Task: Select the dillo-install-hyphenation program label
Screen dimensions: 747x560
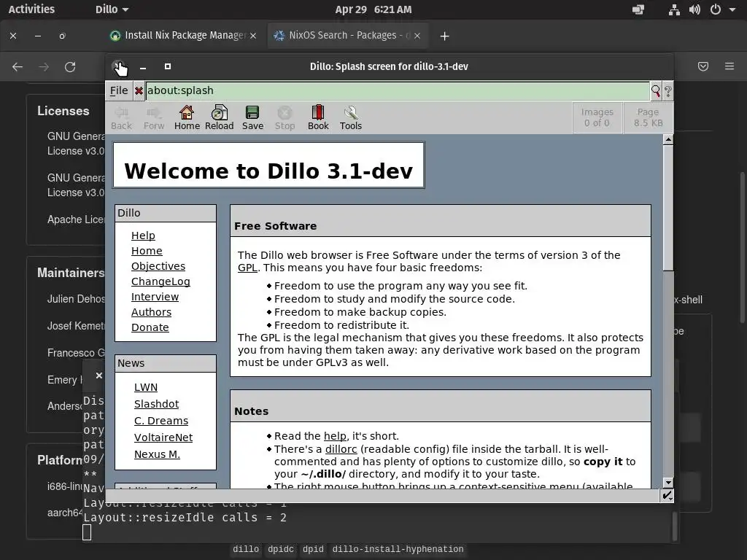Action: coord(398,549)
